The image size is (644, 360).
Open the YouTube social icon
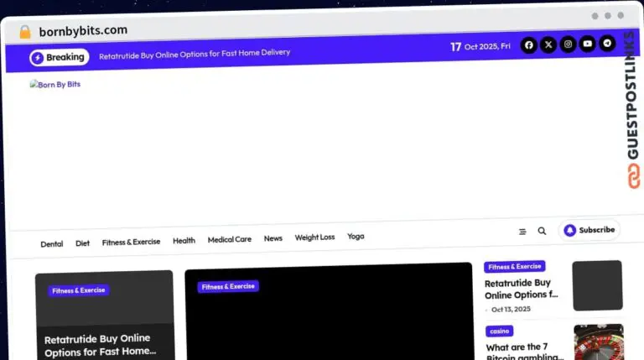(588, 44)
